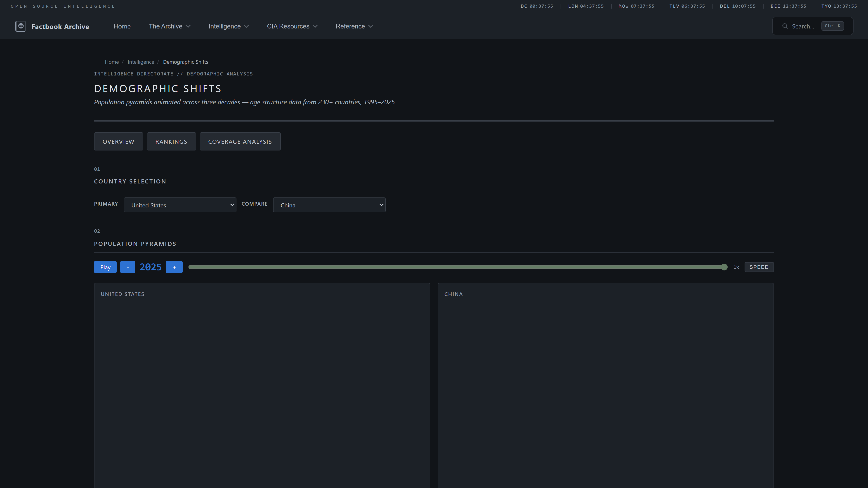
Task: Expand the Intelligence navigation menu
Action: click(228, 26)
